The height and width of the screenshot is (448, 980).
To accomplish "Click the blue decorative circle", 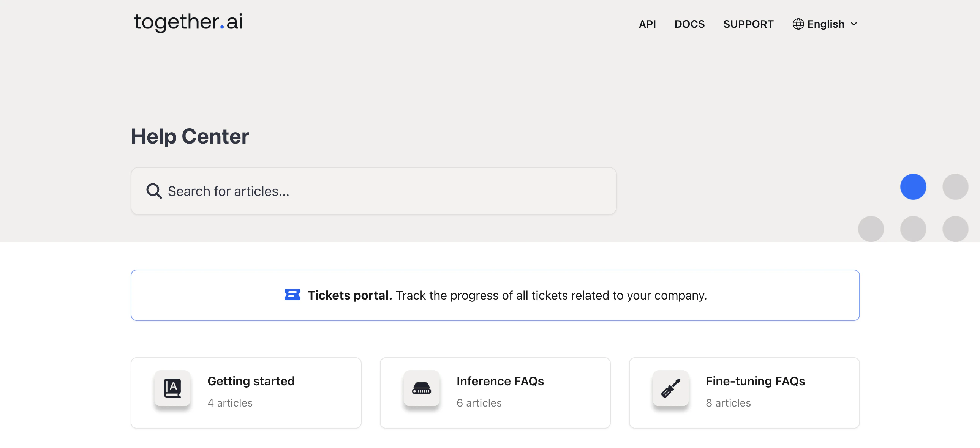I will (x=913, y=187).
